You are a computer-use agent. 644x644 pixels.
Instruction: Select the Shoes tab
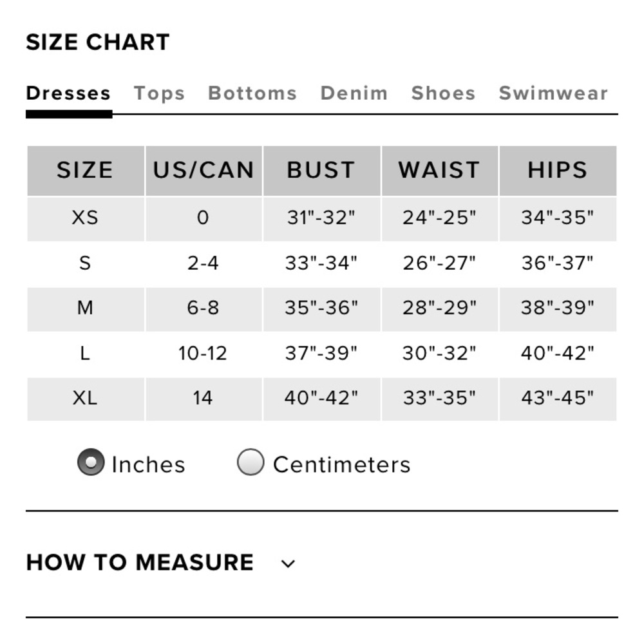(443, 93)
